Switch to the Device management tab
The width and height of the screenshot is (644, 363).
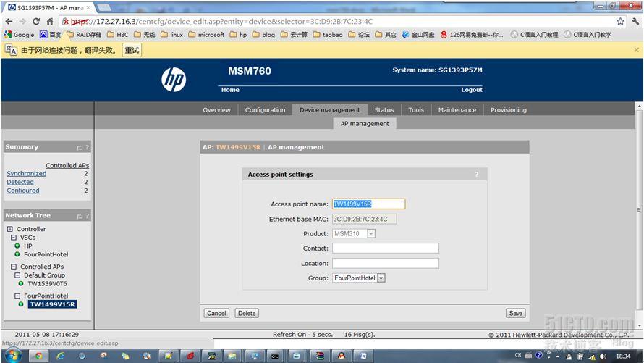[330, 109]
